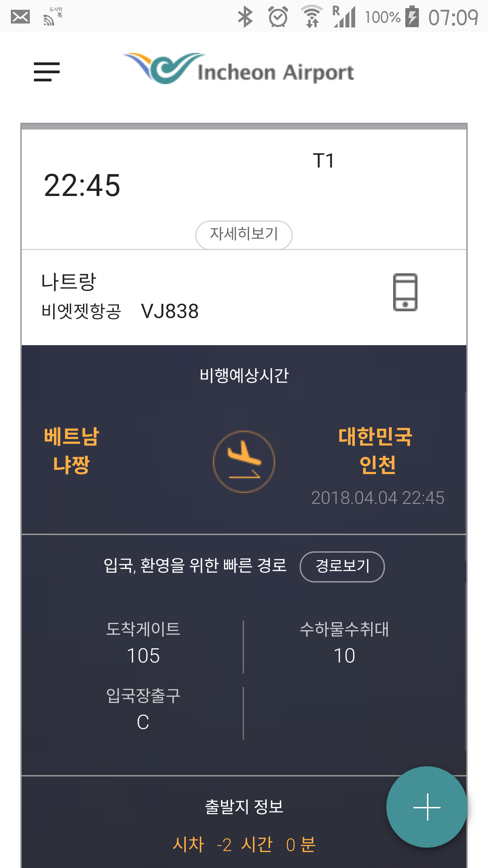The height and width of the screenshot is (868, 488).
Task: Tap the mobile phone notification icon
Action: point(405,292)
